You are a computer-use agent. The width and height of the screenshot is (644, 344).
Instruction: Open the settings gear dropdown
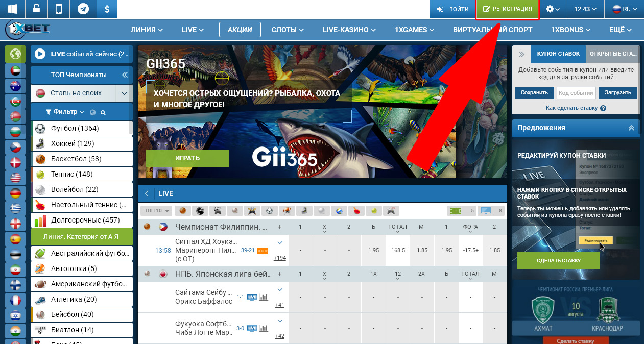click(553, 9)
